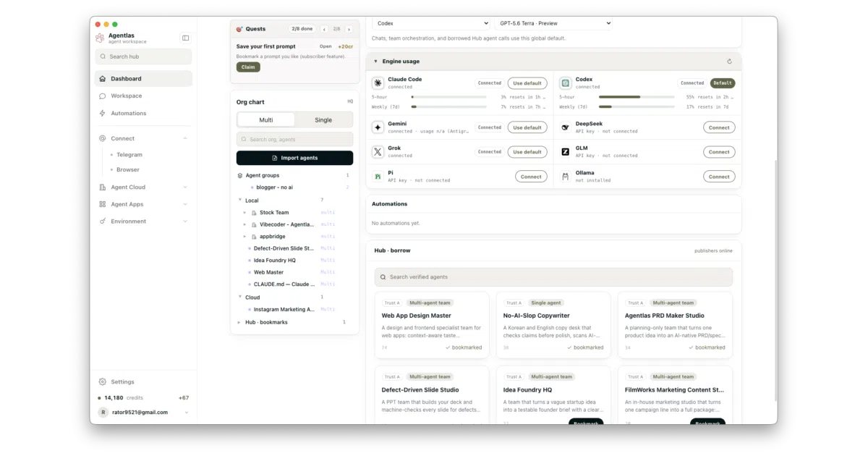Select the Multi org chart mode
This screenshot has height=456, width=868.
pyautogui.click(x=266, y=119)
